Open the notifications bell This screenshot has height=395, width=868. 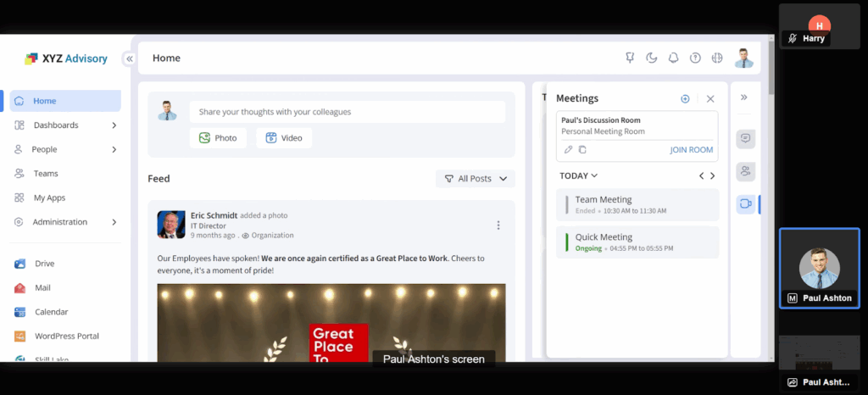(673, 58)
